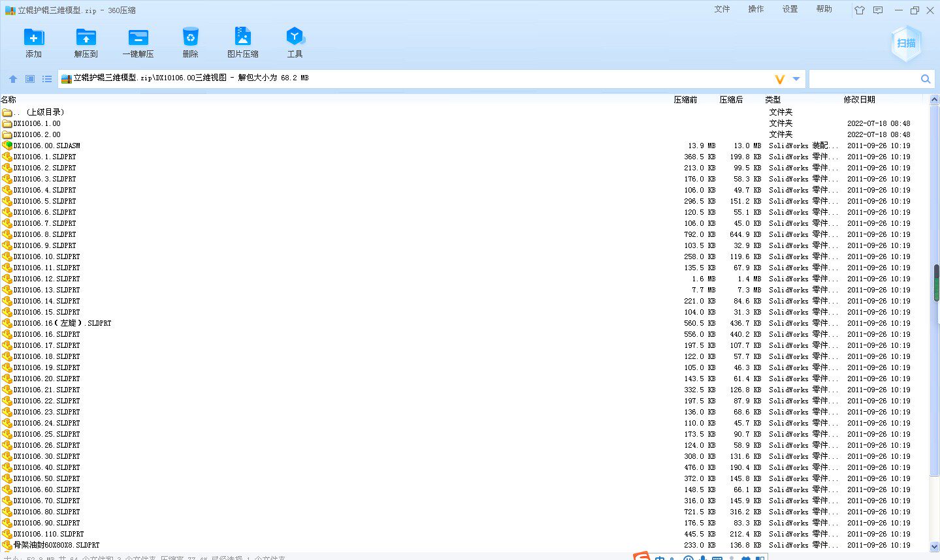Screen dimensions: 940x560
Task: Click the parent directory folder icon
Action: pyautogui.click(x=7, y=112)
